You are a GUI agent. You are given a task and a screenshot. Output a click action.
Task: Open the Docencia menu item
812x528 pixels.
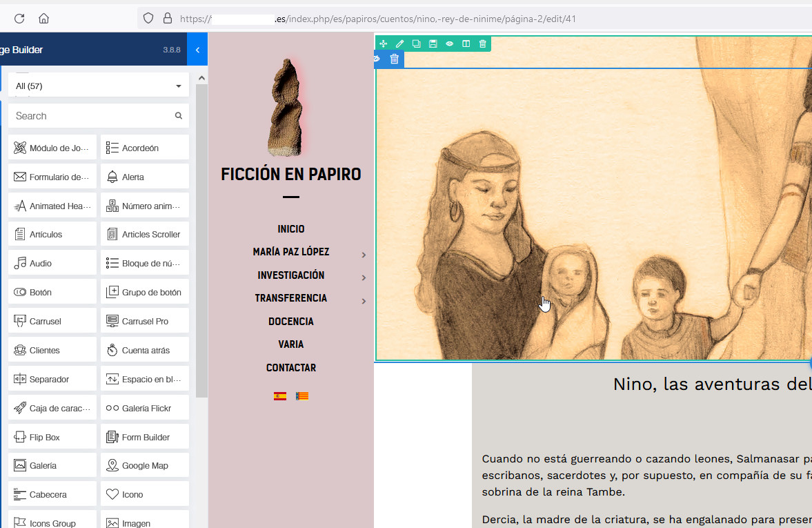[291, 322]
